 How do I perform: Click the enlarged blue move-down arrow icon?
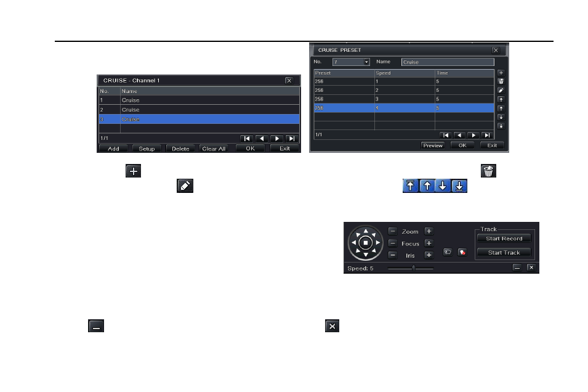point(443,186)
